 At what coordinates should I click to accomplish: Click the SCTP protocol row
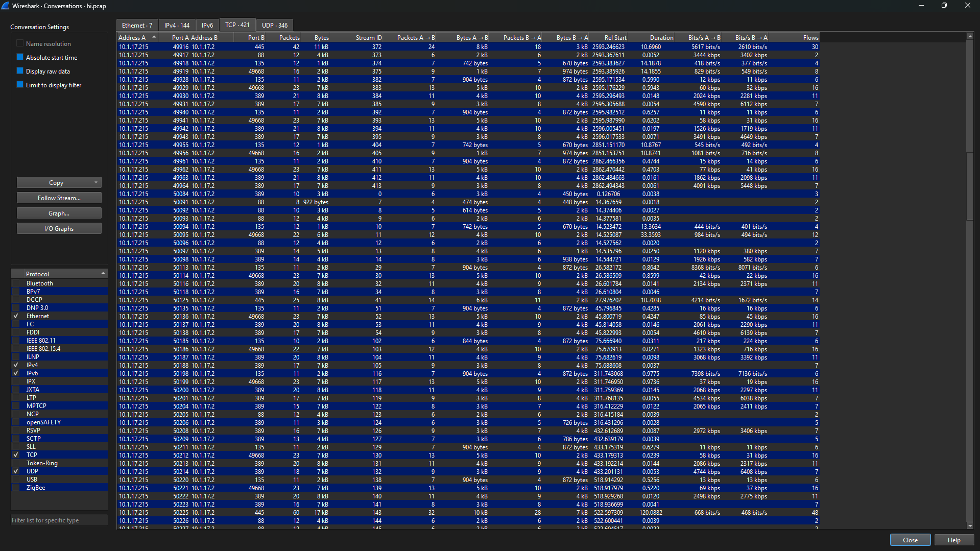(x=59, y=439)
